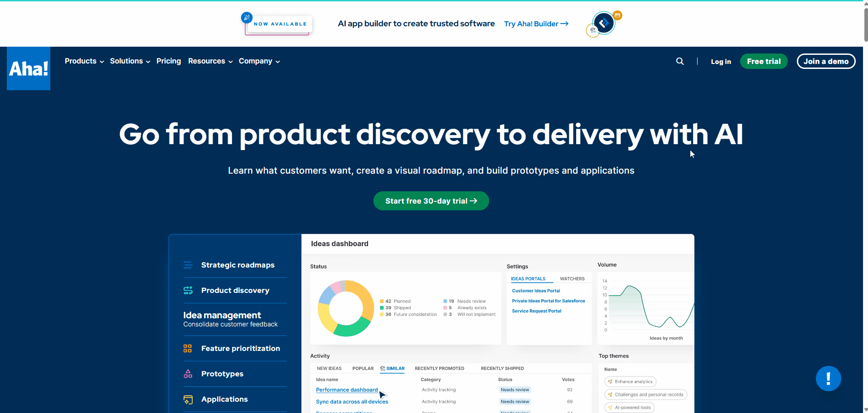Open Private Ideas Portal for Salesforce

[548, 301]
